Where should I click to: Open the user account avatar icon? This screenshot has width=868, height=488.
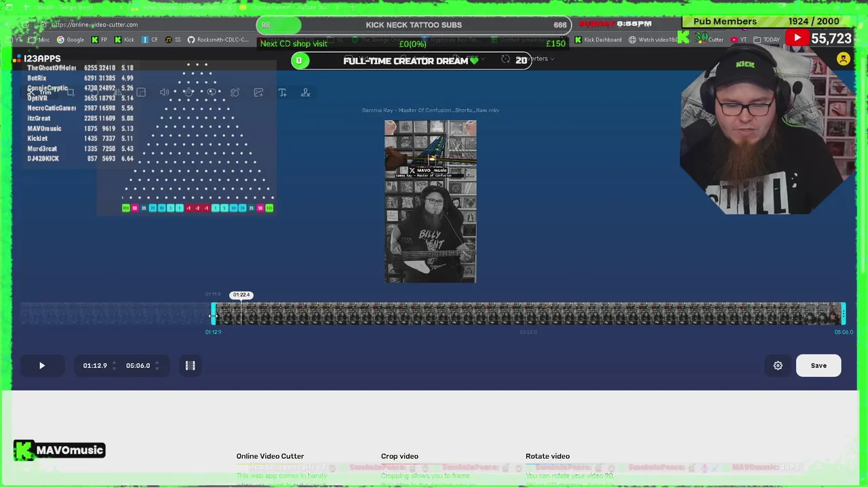click(x=843, y=59)
